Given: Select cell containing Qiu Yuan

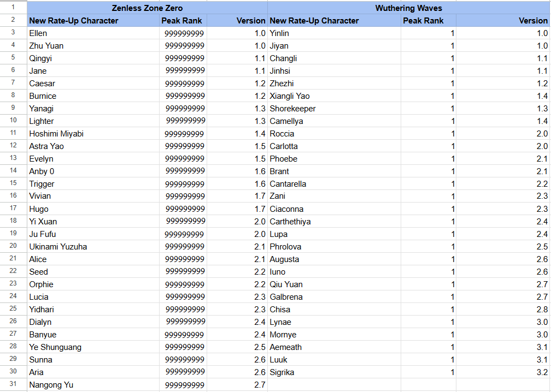Looking at the screenshot, I should [334, 284].
